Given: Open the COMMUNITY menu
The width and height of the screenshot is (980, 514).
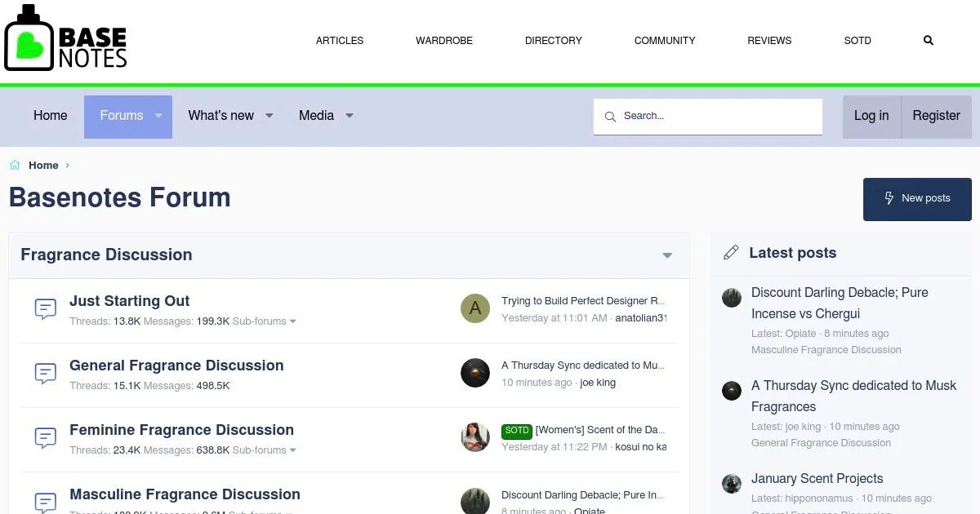Looking at the screenshot, I should pyautogui.click(x=665, y=40).
